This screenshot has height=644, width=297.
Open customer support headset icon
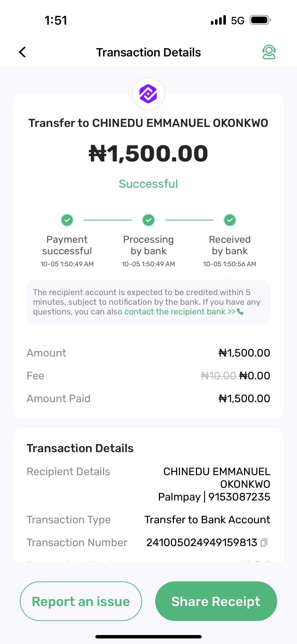(269, 52)
